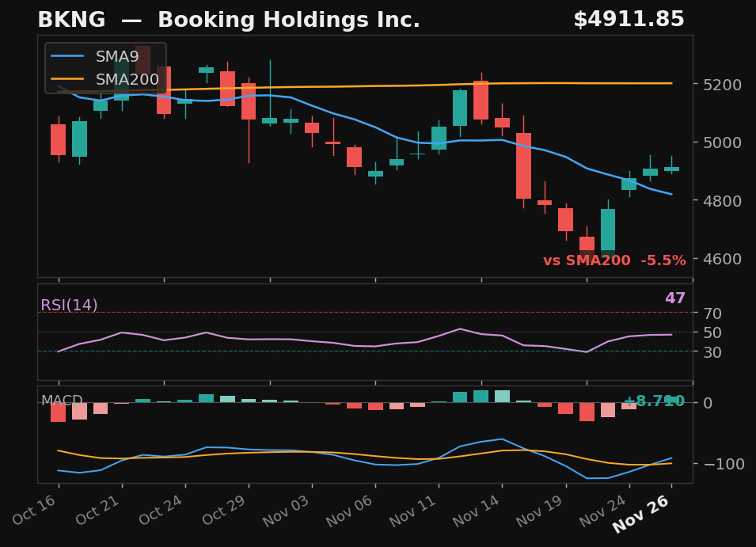Click the 4600 price axis label
The image size is (756, 547).
pos(722,260)
